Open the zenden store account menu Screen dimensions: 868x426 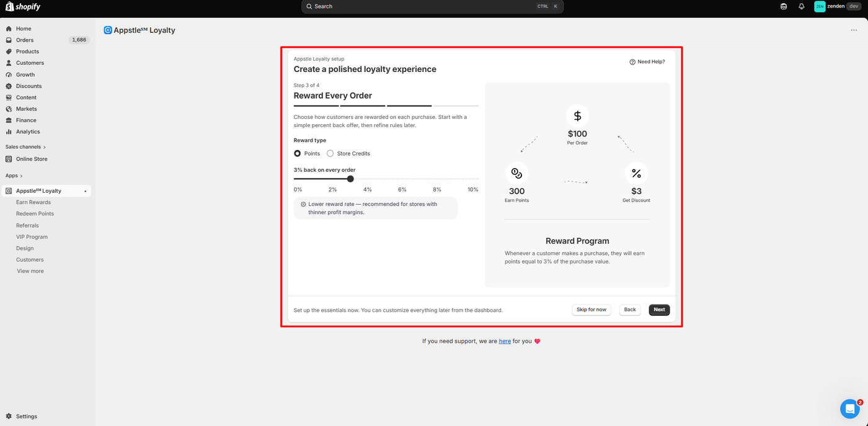838,6
